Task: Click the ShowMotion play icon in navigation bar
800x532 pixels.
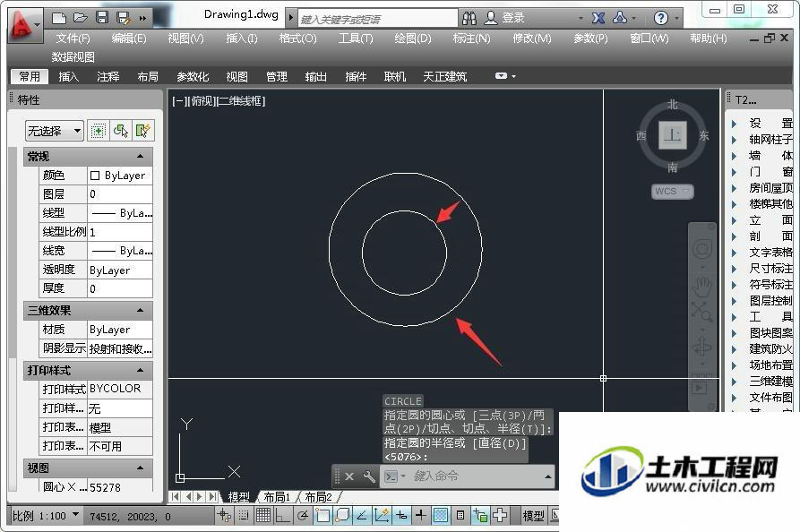Action: [700, 388]
